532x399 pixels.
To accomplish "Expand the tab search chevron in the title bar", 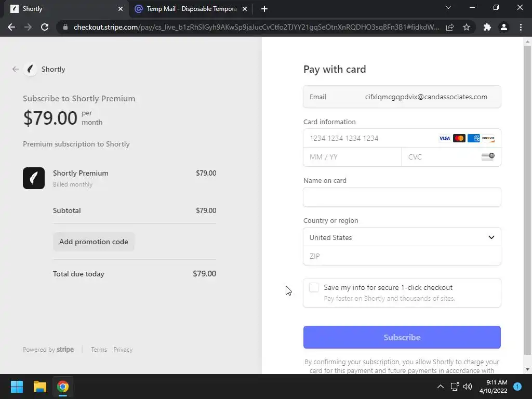I will [448, 8].
